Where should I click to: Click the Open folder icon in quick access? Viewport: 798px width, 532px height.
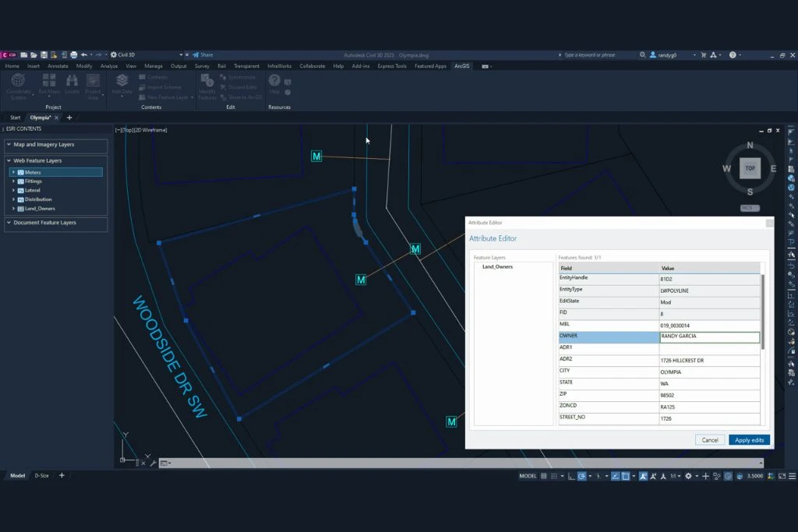click(x=34, y=55)
